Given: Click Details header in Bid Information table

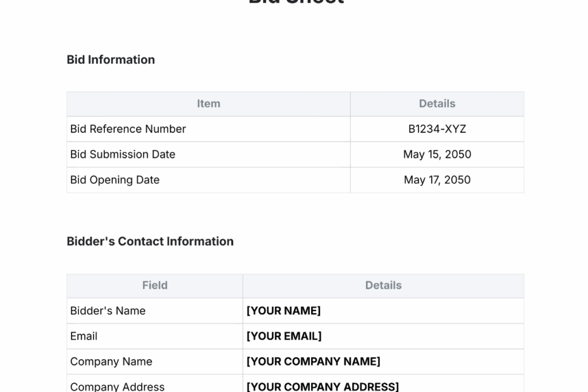Looking at the screenshot, I should (x=437, y=104).
